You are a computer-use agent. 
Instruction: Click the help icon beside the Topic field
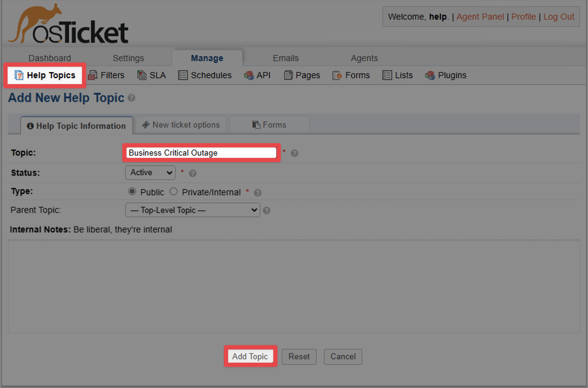(x=295, y=153)
